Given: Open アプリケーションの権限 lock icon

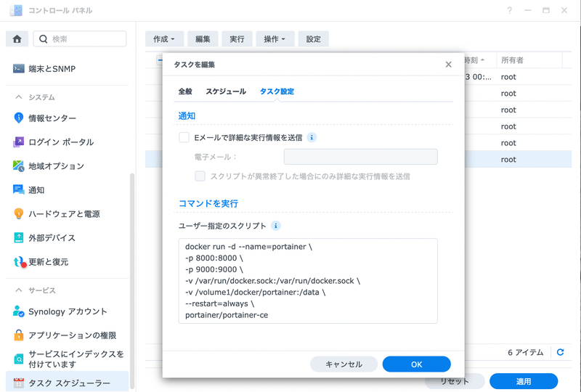Looking at the screenshot, I should 19,335.
